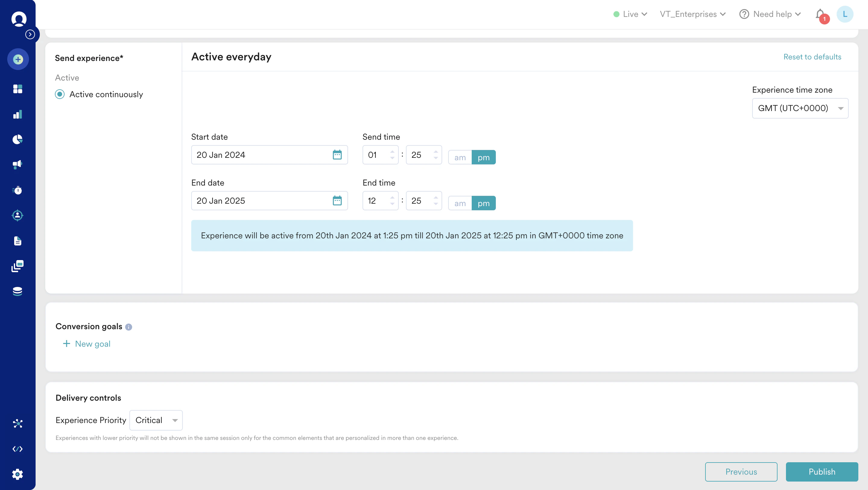This screenshot has height=490, width=868.
Task: Click Reset to defaults link
Action: pyautogui.click(x=812, y=57)
